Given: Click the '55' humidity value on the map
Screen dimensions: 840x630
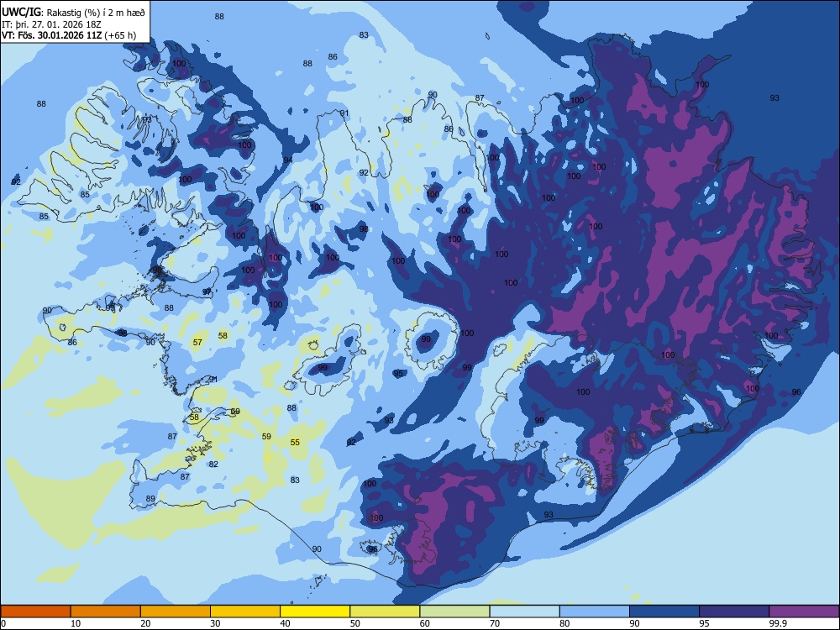Looking at the screenshot, I should pyautogui.click(x=295, y=442).
